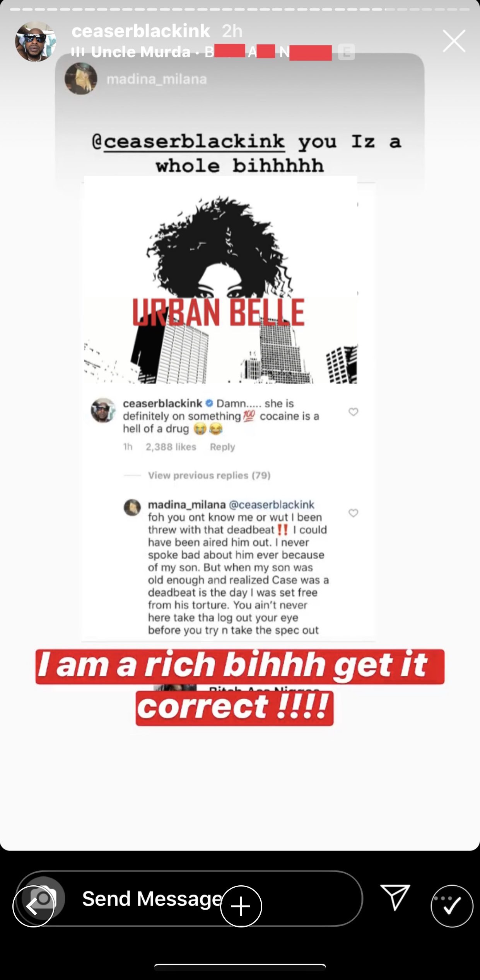Close the story with the X icon
The height and width of the screenshot is (980, 480).
(x=454, y=41)
